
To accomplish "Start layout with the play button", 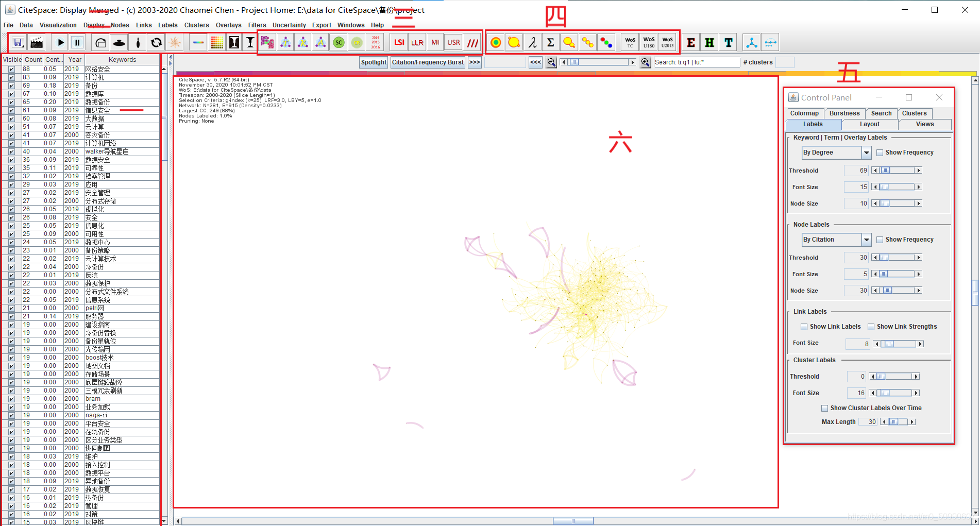I will (x=61, y=43).
